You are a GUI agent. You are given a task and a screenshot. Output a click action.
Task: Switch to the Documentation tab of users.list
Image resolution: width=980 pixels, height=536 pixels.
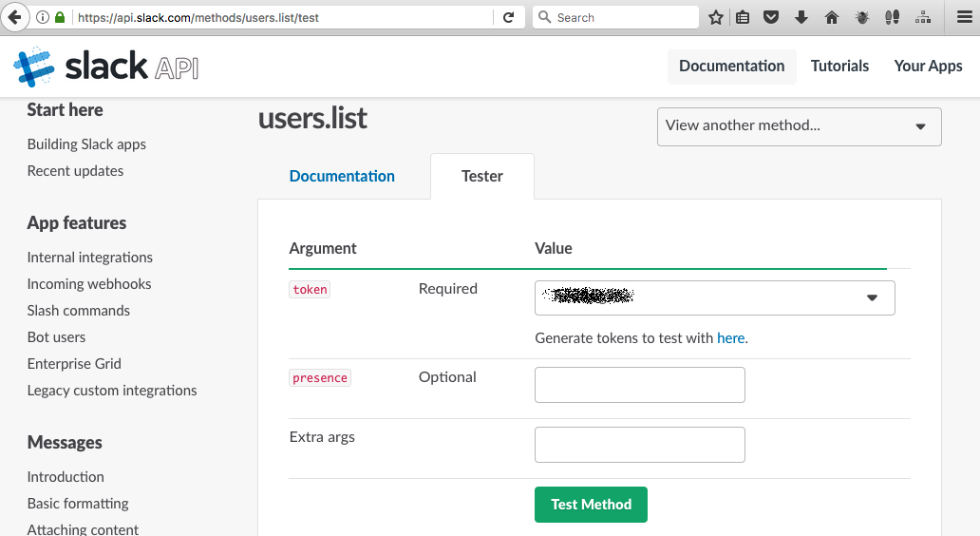(342, 177)
